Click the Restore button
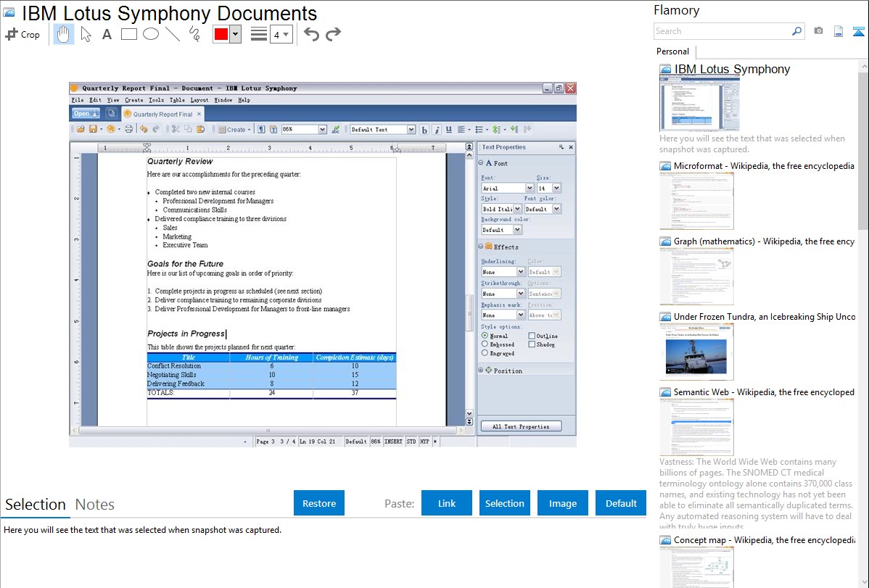 [x=319, y=503]
